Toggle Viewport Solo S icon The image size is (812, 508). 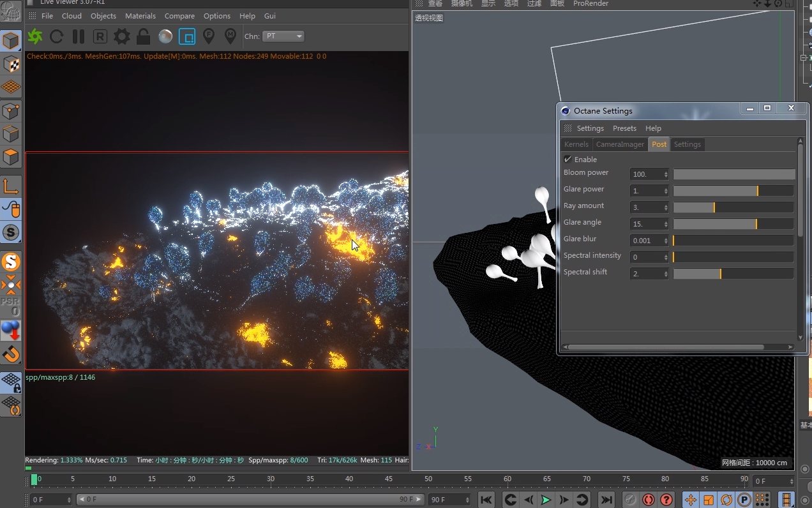[x=11, y=232]
